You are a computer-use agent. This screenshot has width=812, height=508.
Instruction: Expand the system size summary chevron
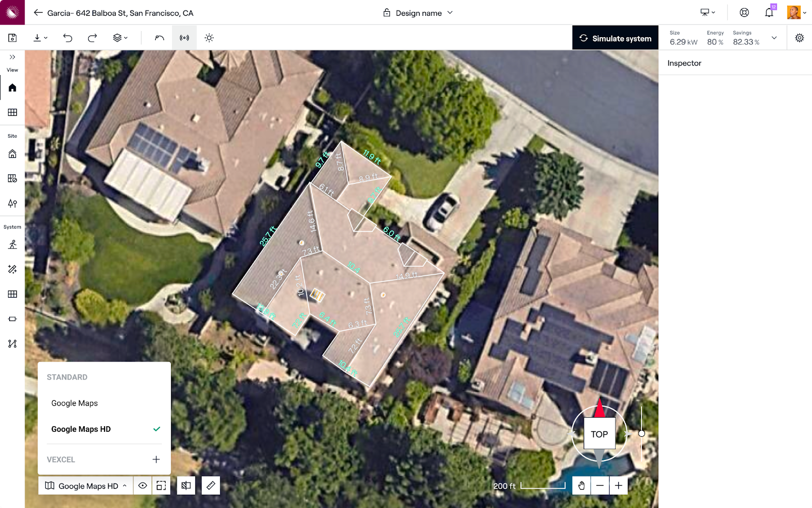(x=774, y=38)
